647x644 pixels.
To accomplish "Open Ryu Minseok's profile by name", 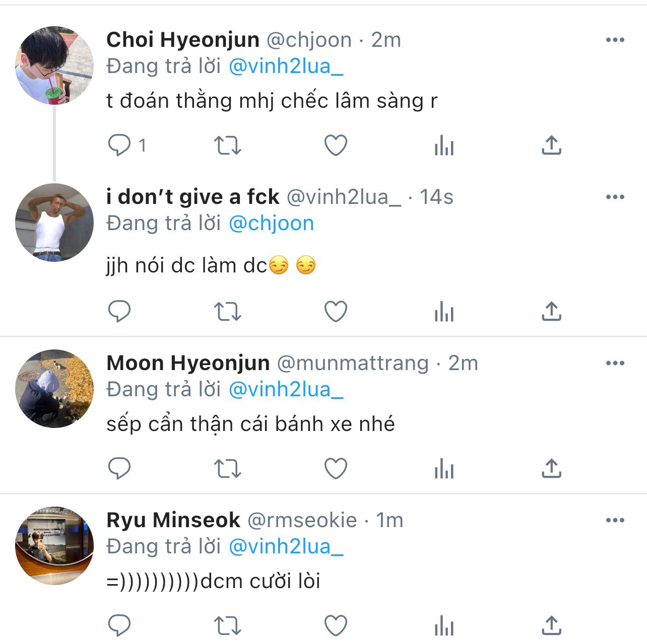I will [173, 521].
